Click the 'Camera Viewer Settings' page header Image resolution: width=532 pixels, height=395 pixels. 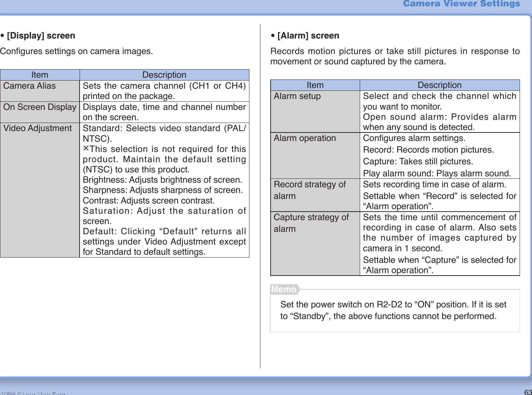(462, 4)
